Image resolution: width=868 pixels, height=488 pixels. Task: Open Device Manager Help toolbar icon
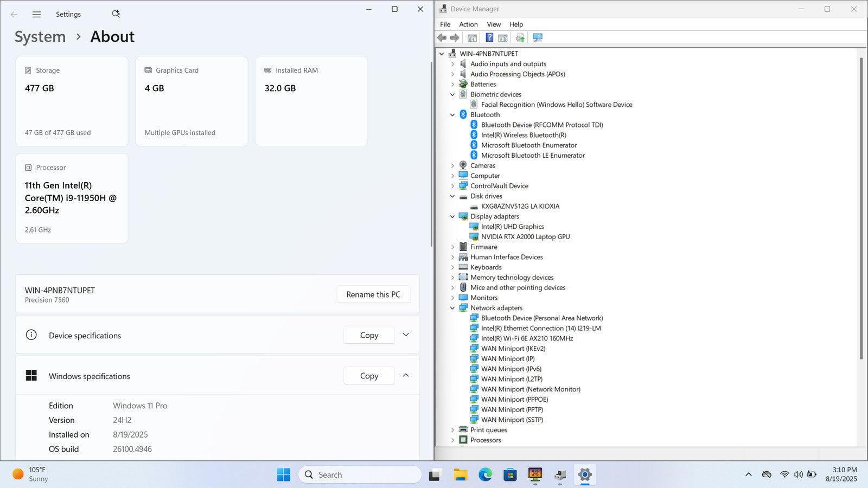489,37
